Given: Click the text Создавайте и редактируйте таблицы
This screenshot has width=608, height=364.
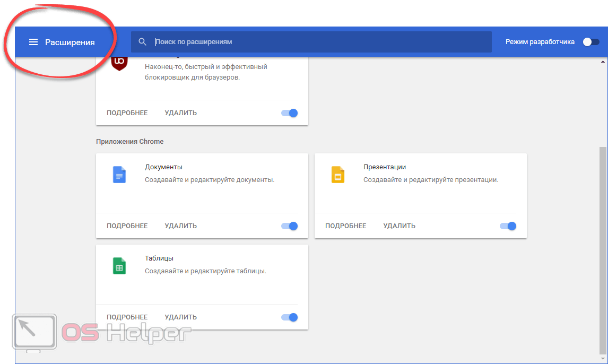Looking at the screenshot, I should pyautogui.click(x=205, y=271).
